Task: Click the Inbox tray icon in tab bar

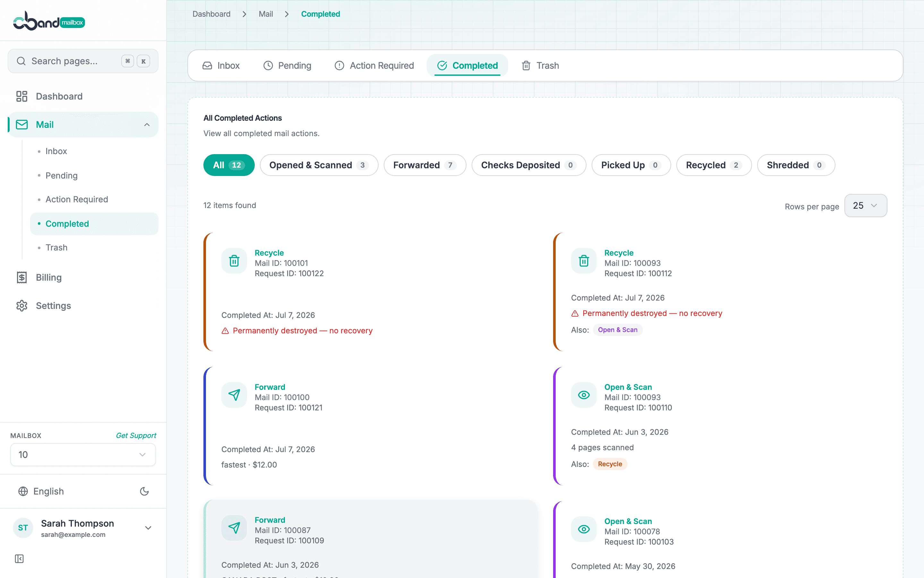Action: (x=207, y=66)
